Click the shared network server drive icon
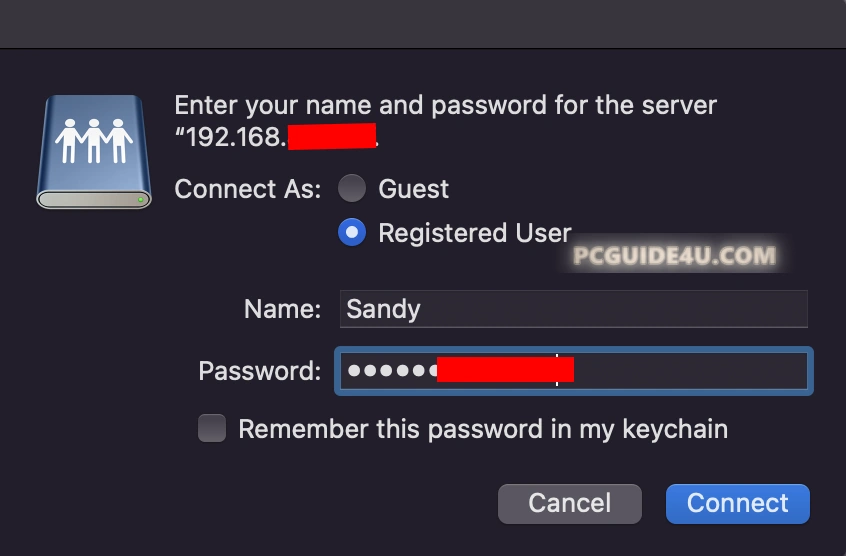The height and width of the screenshot is (556, 846). pyautogui.click(x=94, y=151)
